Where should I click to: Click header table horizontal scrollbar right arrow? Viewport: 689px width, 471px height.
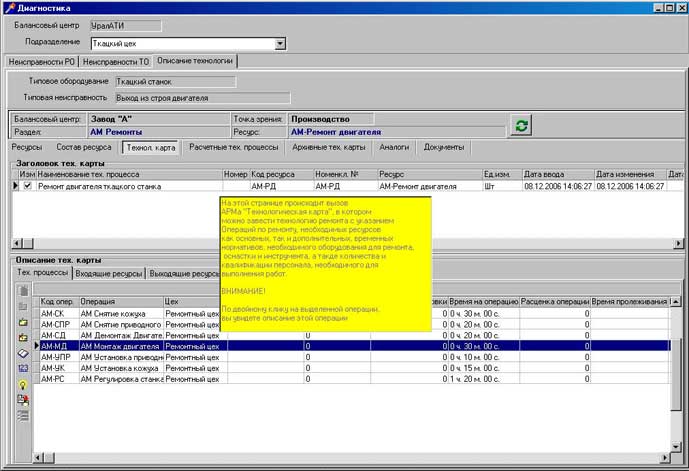(678, 243)
